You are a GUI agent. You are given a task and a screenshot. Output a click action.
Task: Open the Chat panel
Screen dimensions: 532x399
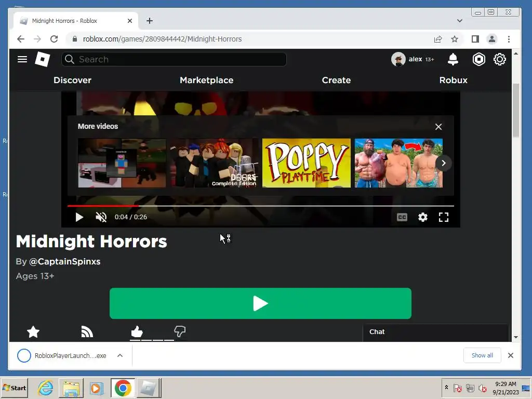436,332
